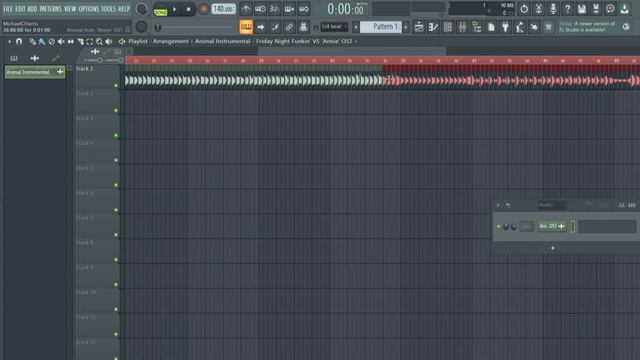Open the playlist options arrow menu
This screenshot has height=360, width=640.
pos(9,41)
